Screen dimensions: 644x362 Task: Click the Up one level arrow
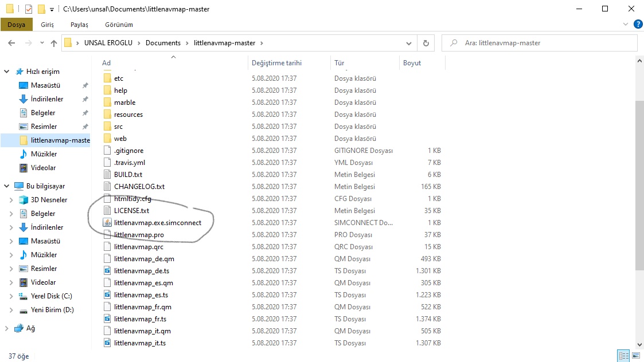pos(54,43)
